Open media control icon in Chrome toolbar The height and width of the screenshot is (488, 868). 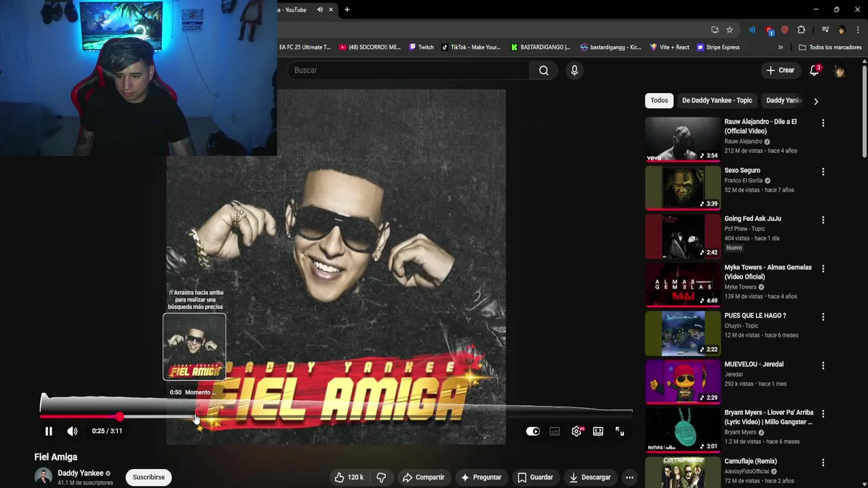point(825,30)
